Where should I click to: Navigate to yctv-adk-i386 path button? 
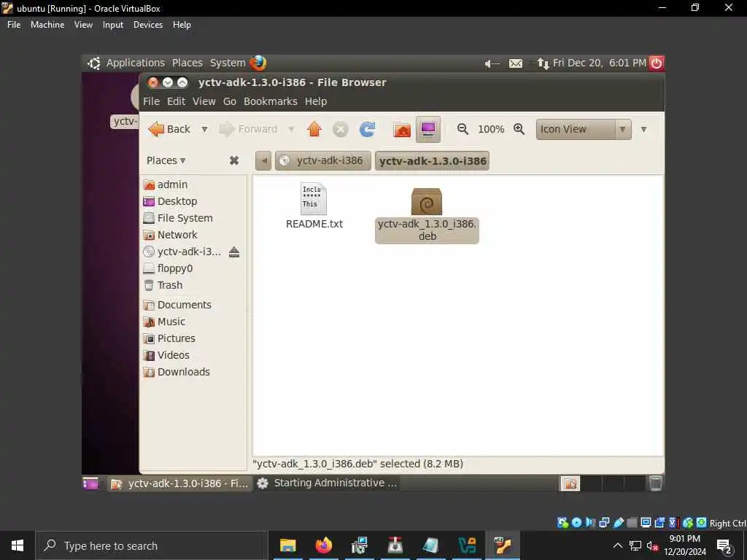click(323, 160)
